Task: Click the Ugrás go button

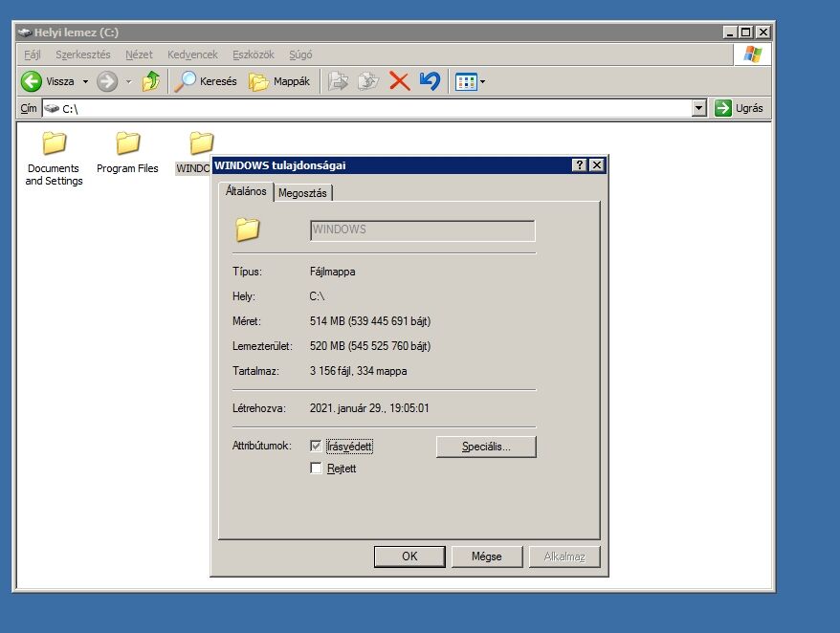Action: coord(739,108)
